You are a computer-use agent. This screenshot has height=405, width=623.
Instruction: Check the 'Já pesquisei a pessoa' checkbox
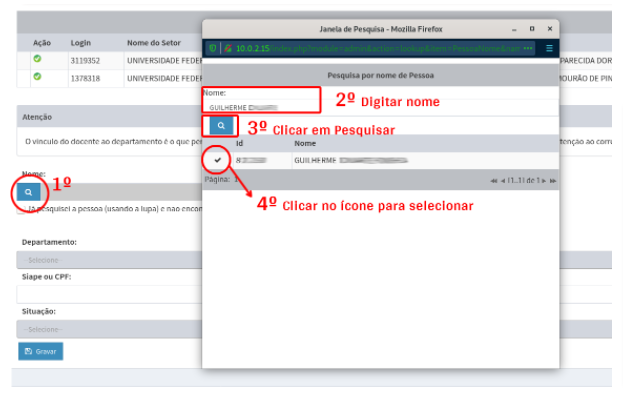tap(22, 211)
